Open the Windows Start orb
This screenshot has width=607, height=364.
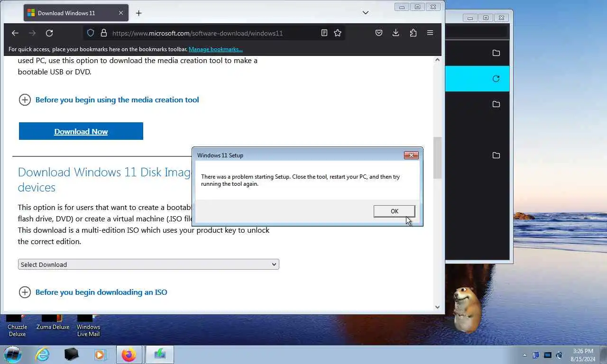tap(13, 355)
